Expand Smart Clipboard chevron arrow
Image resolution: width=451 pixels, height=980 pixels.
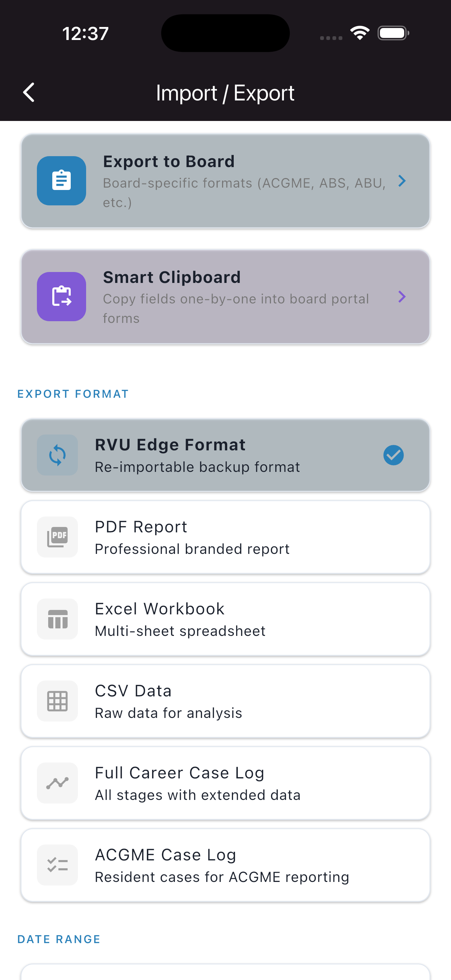pyautogui.click(x=401, y=296)
